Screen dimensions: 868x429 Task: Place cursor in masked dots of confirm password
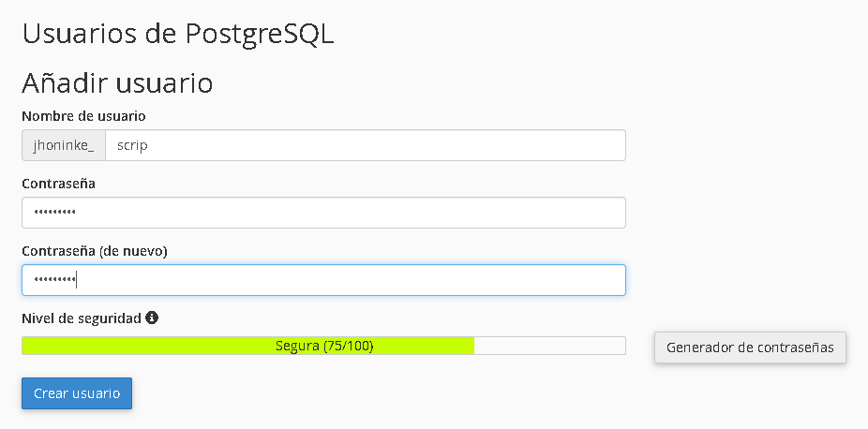(x=54, y=280)
